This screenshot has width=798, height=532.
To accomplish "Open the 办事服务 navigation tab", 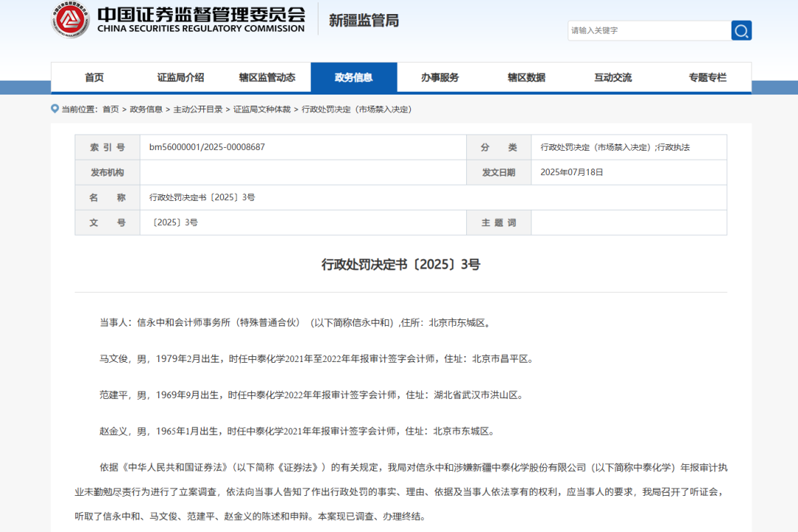I will pos(440,78).
